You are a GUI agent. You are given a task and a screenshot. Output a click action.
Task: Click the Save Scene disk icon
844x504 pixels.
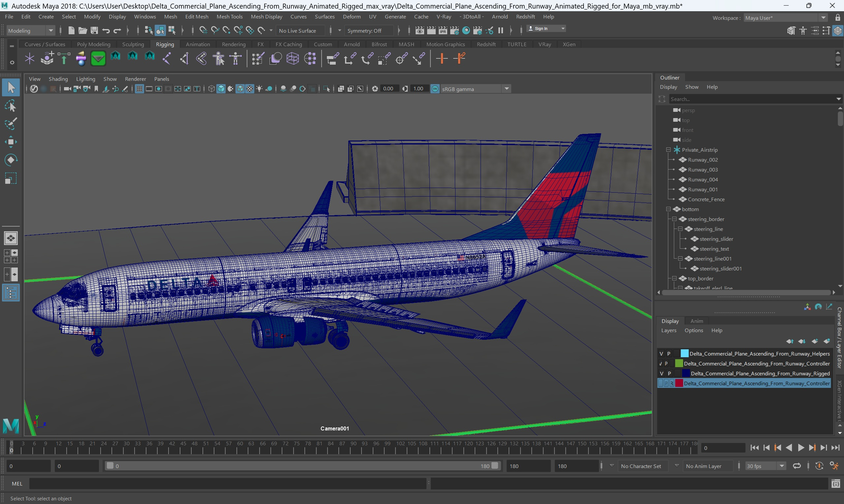[x=94, y=31]
